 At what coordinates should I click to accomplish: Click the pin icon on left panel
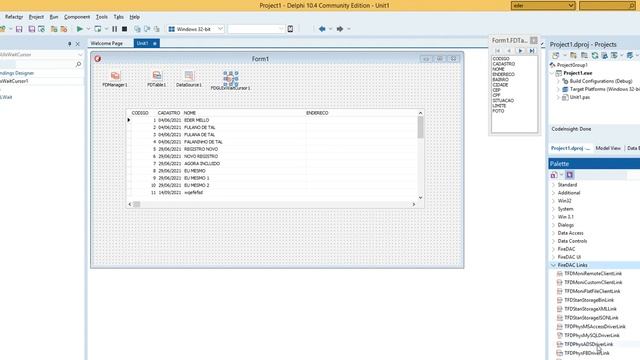pos(69,44)
